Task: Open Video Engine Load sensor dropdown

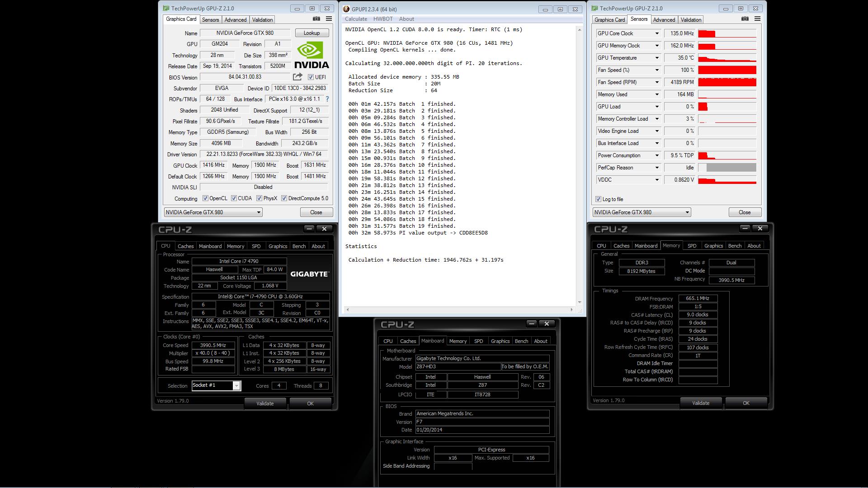Action: tap(657, 131)
